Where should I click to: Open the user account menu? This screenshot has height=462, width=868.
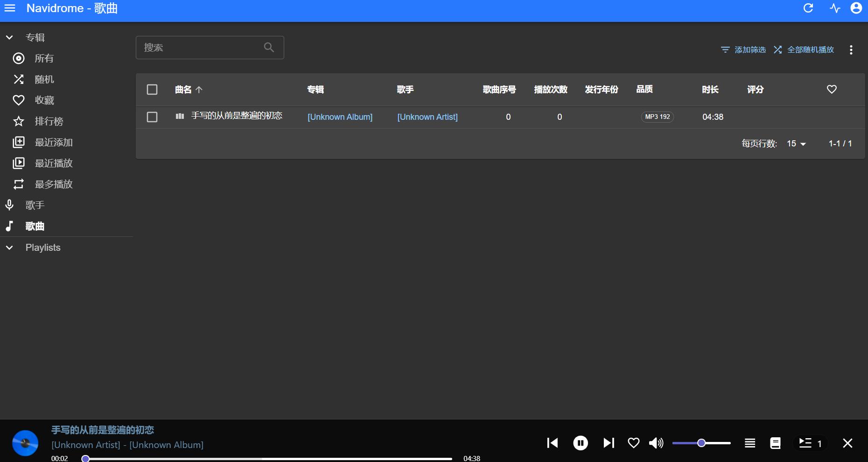(x=856, y=8)
